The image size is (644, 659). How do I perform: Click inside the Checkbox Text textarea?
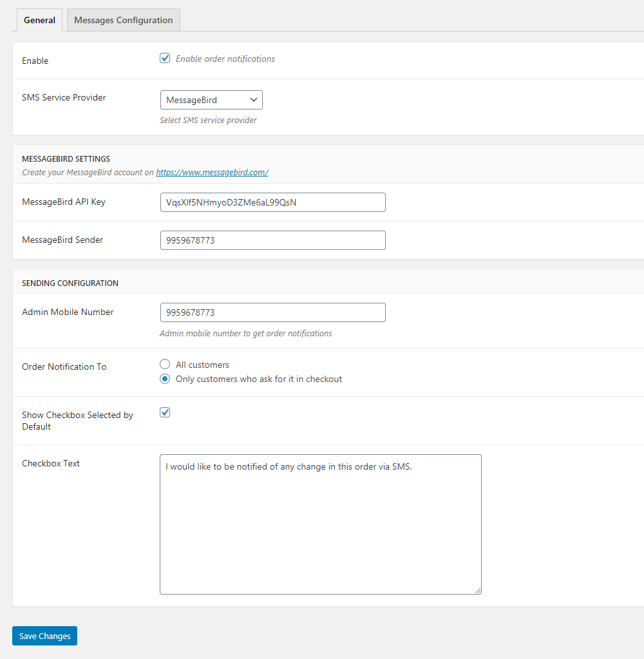[x=320, y=524]
